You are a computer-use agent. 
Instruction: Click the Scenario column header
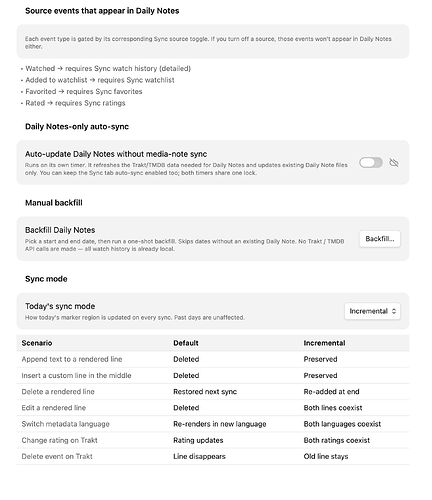coord(37,343)
